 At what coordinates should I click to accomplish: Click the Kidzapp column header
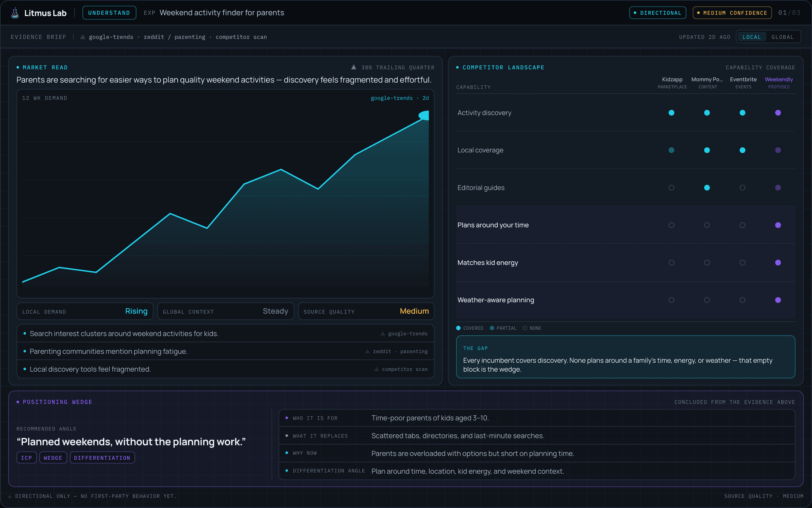coord(672,83)
